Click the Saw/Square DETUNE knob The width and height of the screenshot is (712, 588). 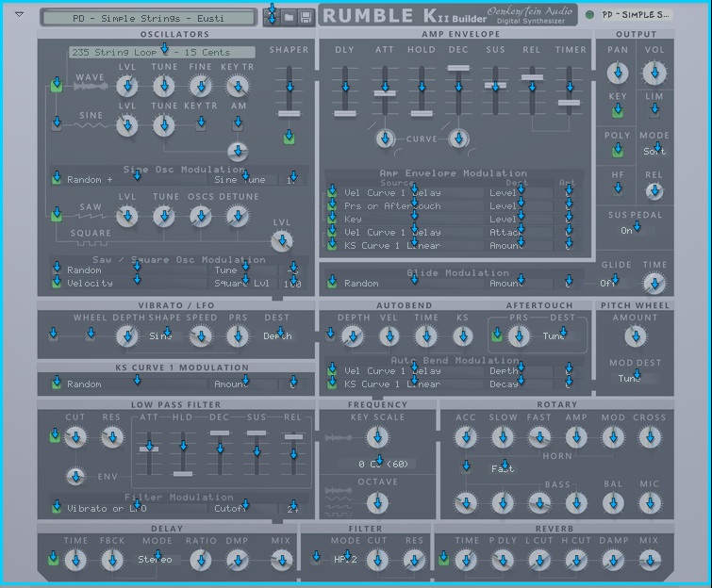(238, 216)
